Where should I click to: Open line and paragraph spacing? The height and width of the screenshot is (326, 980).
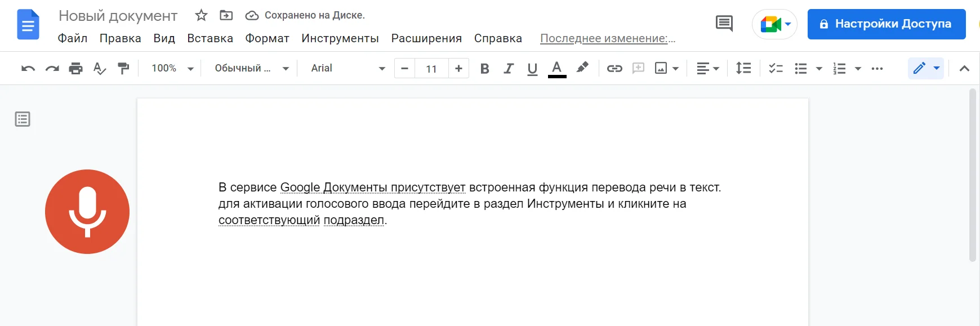[743, 69]
